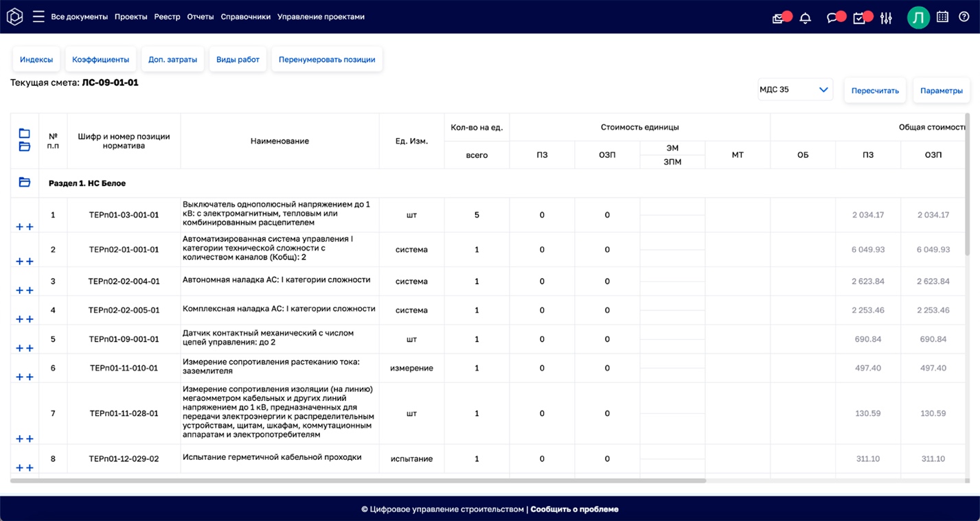Click the Коэффициенты button
Image resolution: width=980 pixels, height=521 pixels.
pyautogui.click(x=101, y=60)
